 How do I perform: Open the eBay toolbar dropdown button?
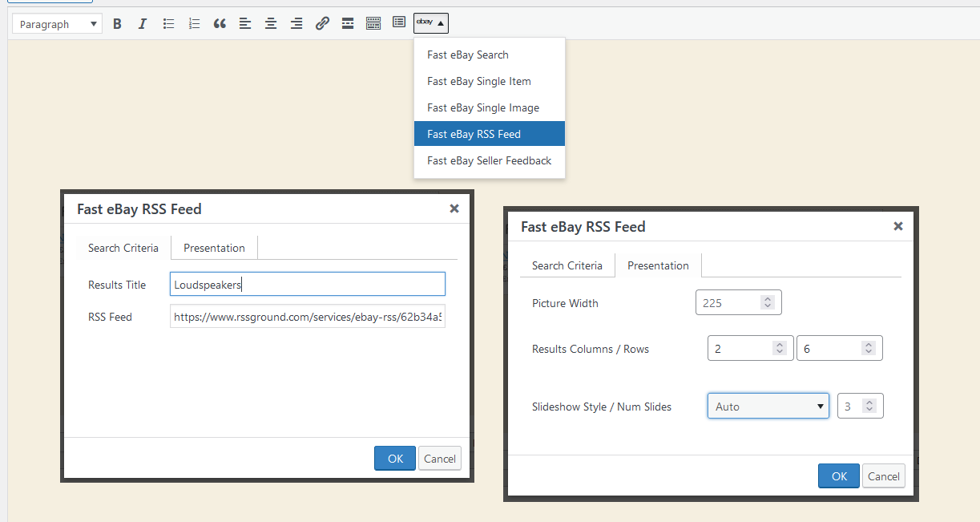point(431,23)
